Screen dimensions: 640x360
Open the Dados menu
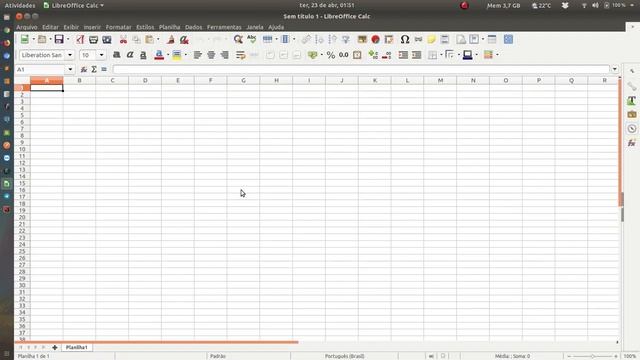coord(193,27)
